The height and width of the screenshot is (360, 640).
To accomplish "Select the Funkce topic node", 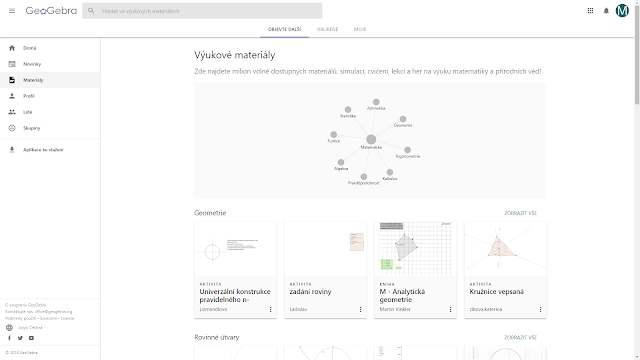I will click(333, 135).
